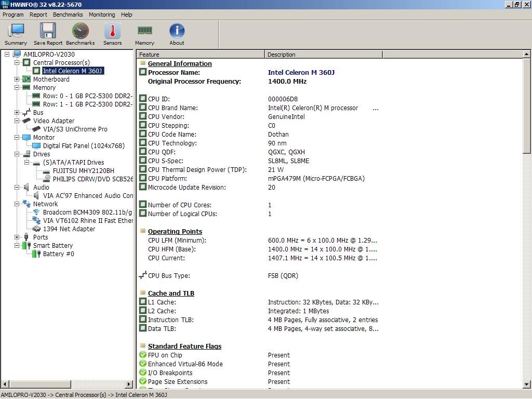Sort by the Feature column header
Viewport: 532px width, 399px height.
pos(201,54)
